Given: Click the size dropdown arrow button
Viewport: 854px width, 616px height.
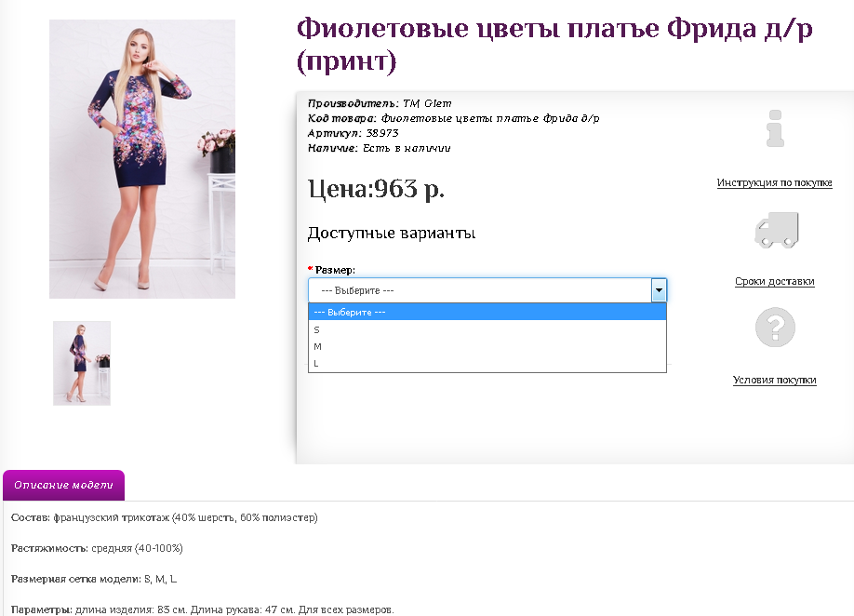Looking at the screenshot, I should point(659,290).
